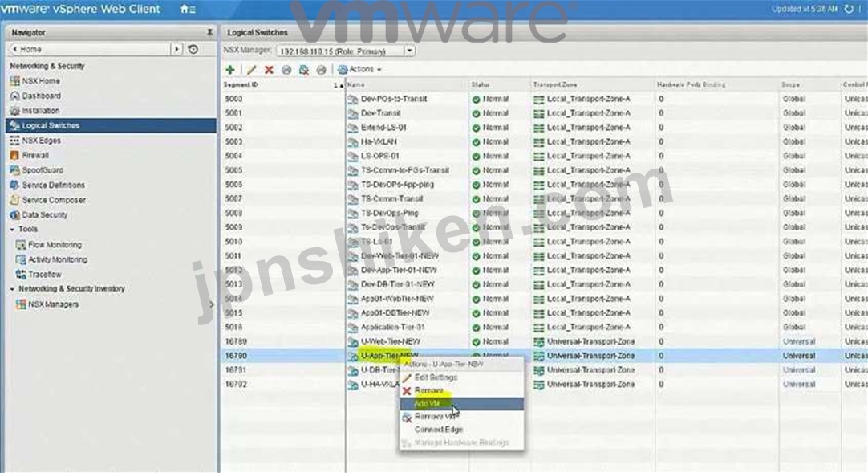The height and width of the screenshot is (473, 868).
Task: Select the Dev-Transit switch name
Action: pyautogui.click(x=381, y=113)
